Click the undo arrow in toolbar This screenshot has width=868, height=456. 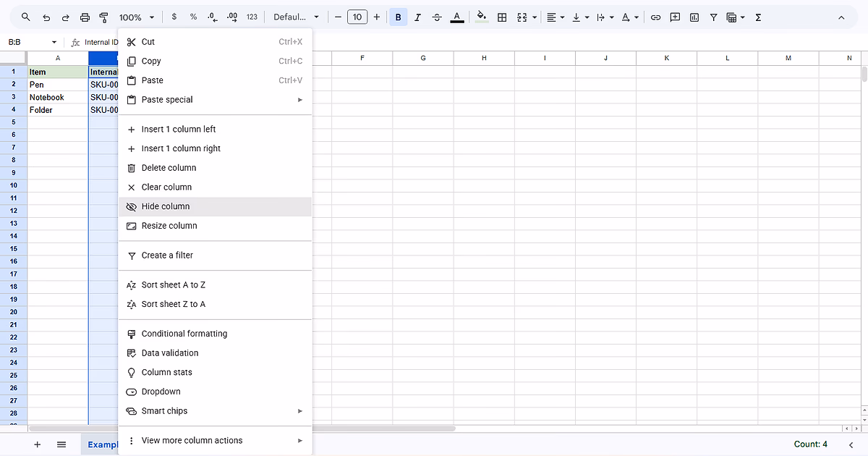point(46,17)
